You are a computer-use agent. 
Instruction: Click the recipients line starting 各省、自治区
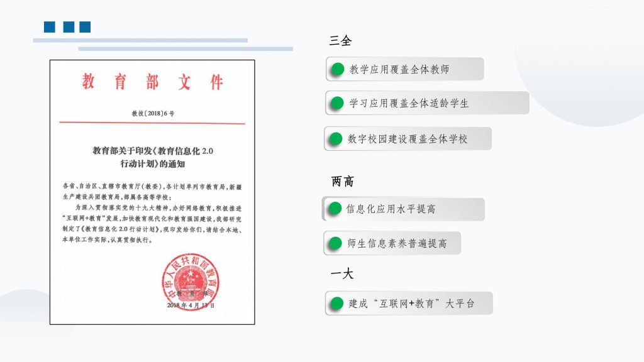152,192
